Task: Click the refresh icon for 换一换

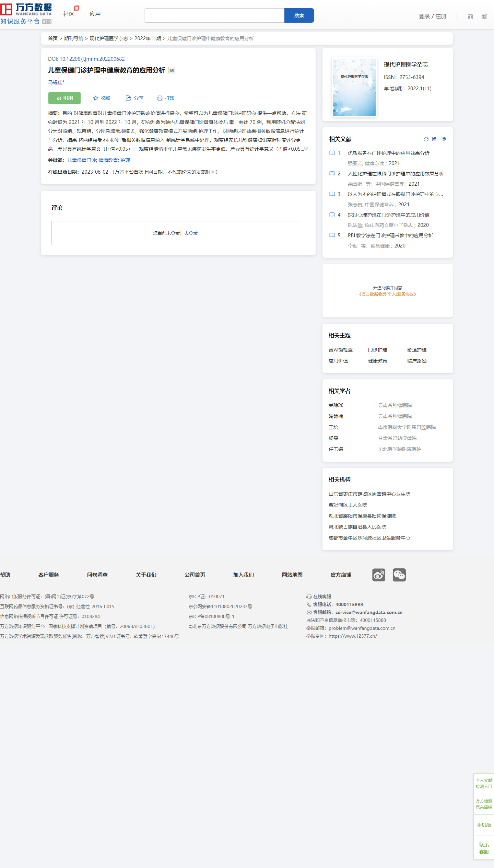Action: click(426, 139)
